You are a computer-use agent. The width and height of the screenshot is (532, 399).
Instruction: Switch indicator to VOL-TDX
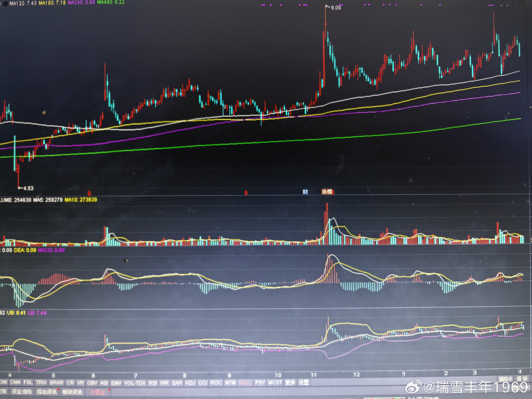135,383
